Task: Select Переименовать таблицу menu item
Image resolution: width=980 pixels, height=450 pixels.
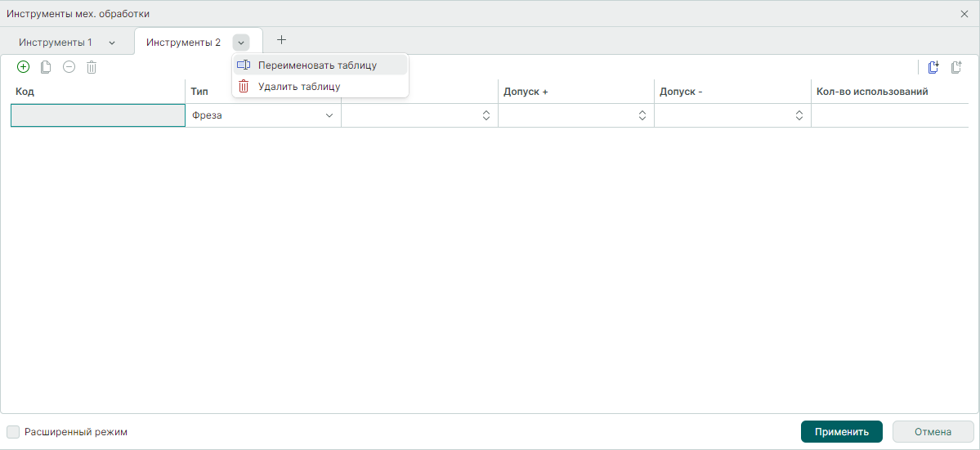Action: click(317, 65)
